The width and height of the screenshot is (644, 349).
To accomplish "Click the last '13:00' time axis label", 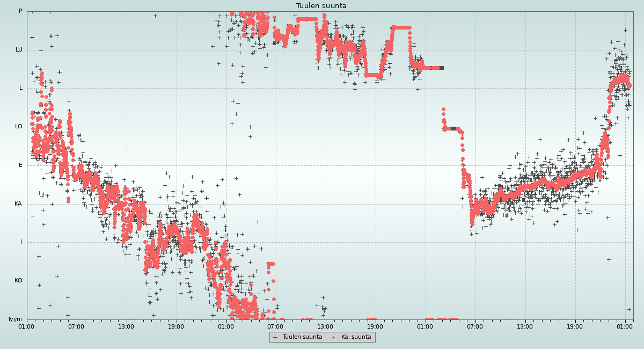I will (525, 326).
